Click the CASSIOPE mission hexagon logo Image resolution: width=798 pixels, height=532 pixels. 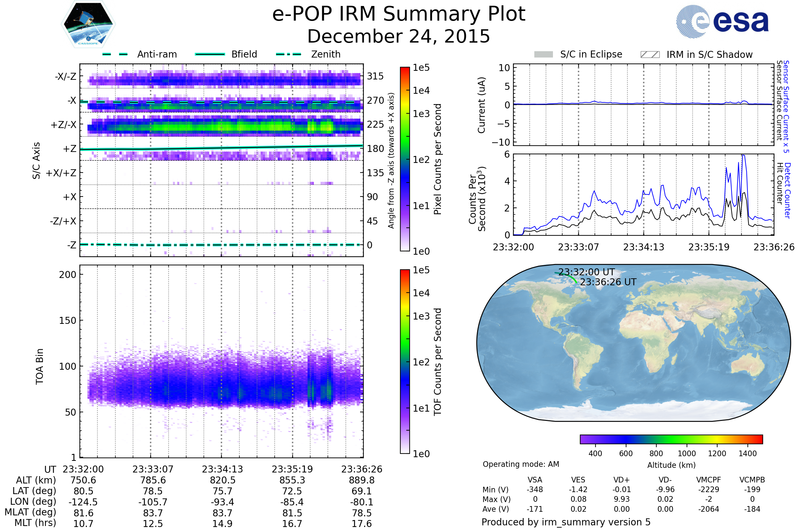(x=88, y=24)
